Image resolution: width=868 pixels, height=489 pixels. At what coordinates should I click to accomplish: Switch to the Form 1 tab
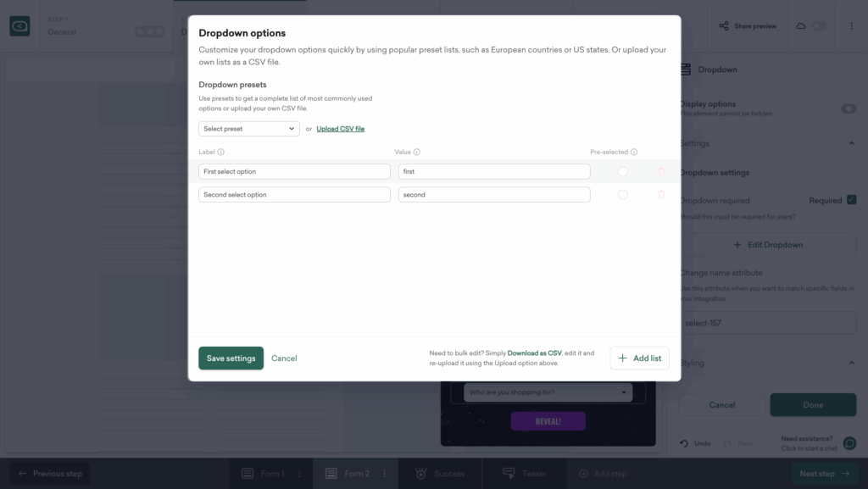coord(272,474)
